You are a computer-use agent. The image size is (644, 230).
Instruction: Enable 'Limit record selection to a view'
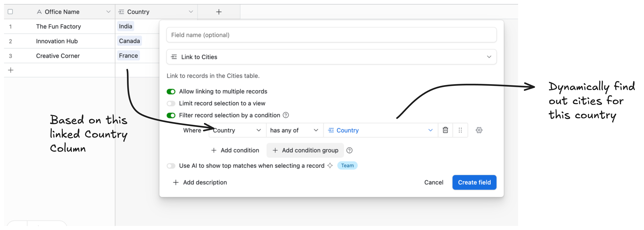pyautogui.click(x=171, y=103)
